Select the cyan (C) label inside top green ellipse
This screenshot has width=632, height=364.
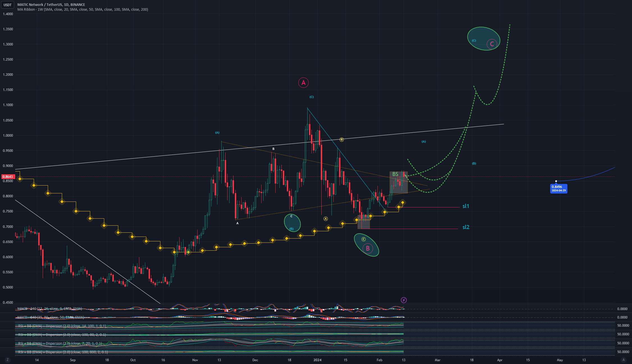[474, 41]
